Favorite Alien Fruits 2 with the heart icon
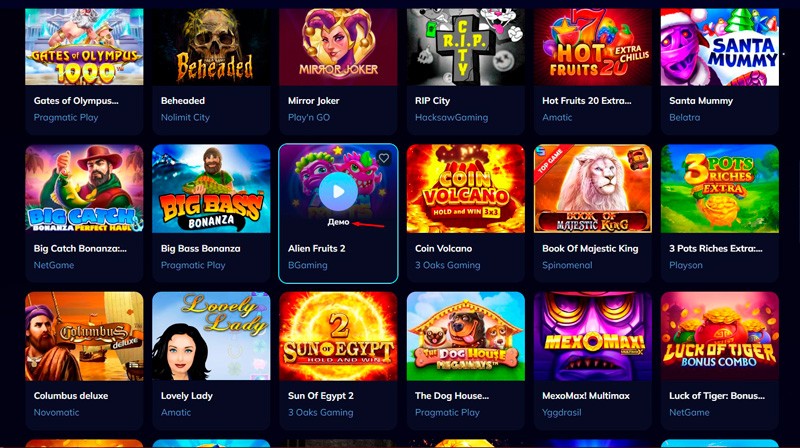The image size is (800, 448). [384, 158]
